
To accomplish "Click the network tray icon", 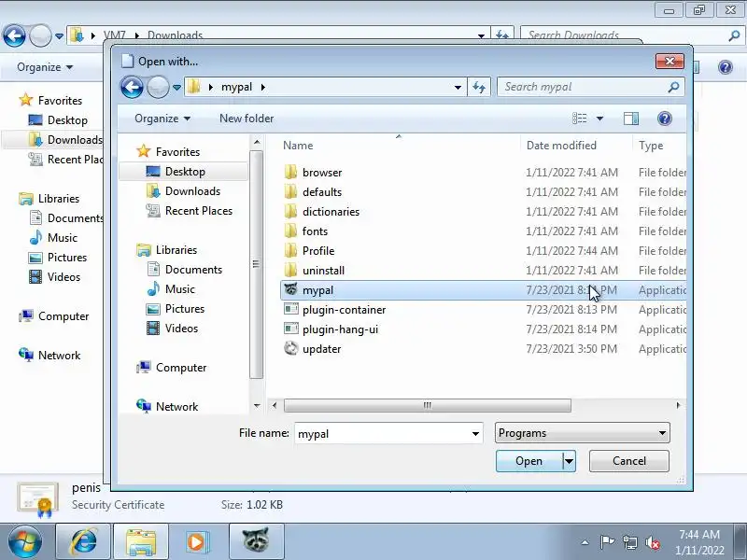I will [x=629, y=542].
